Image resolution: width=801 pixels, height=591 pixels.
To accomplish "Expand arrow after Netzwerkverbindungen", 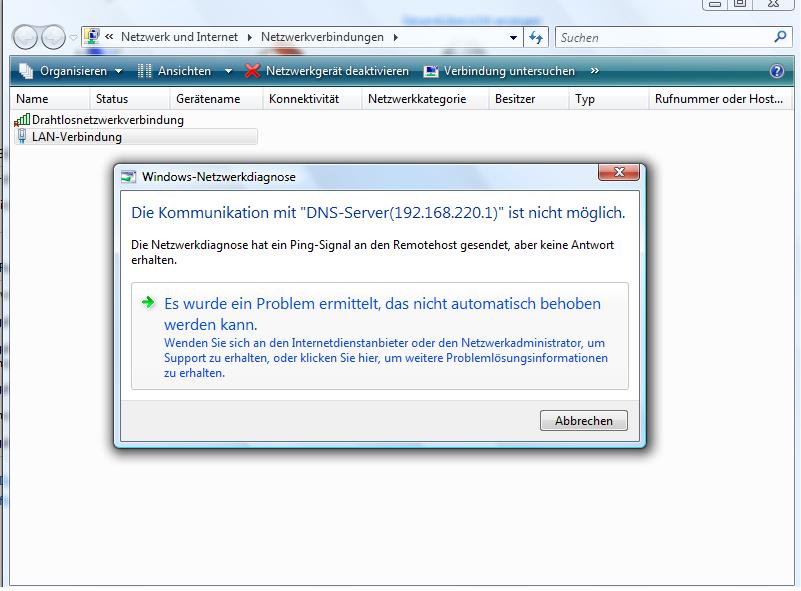I will pyautogui.click(x=395, y=37).
